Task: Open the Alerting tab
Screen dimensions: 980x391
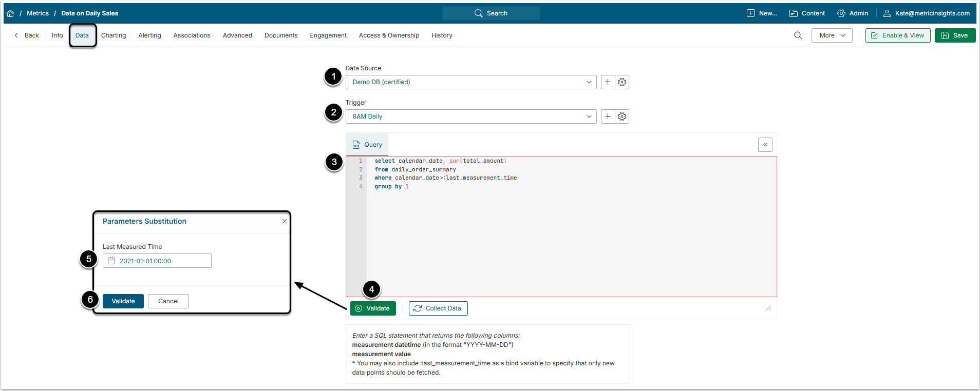Action: tap(149, 35)
